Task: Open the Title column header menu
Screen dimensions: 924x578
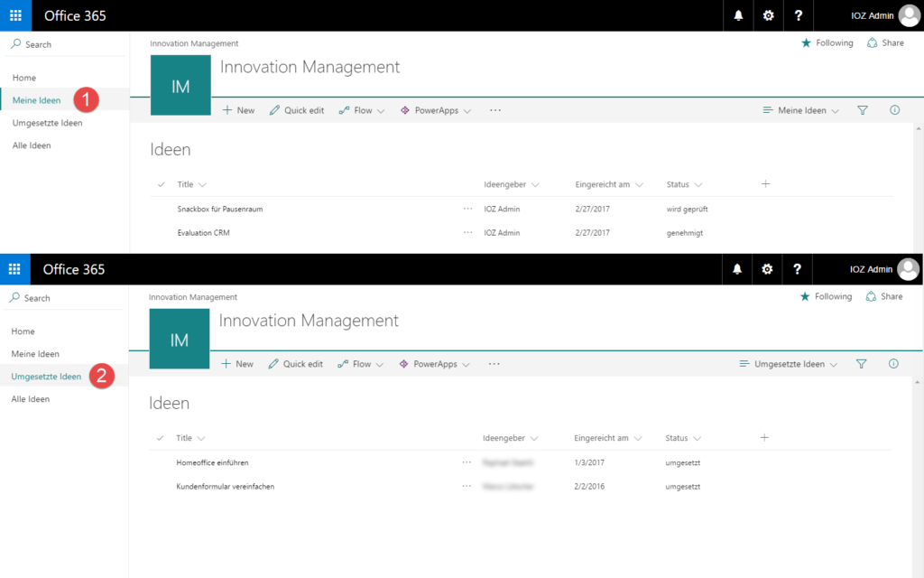Action: pos(191,184)
